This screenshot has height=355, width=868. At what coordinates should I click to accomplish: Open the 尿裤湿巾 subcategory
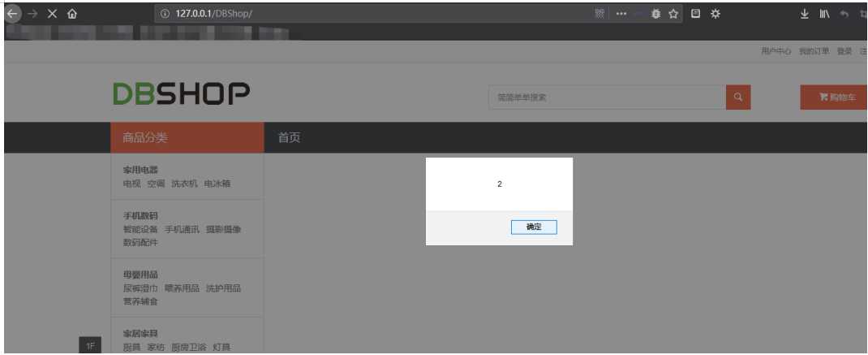(x=140, y=288)
